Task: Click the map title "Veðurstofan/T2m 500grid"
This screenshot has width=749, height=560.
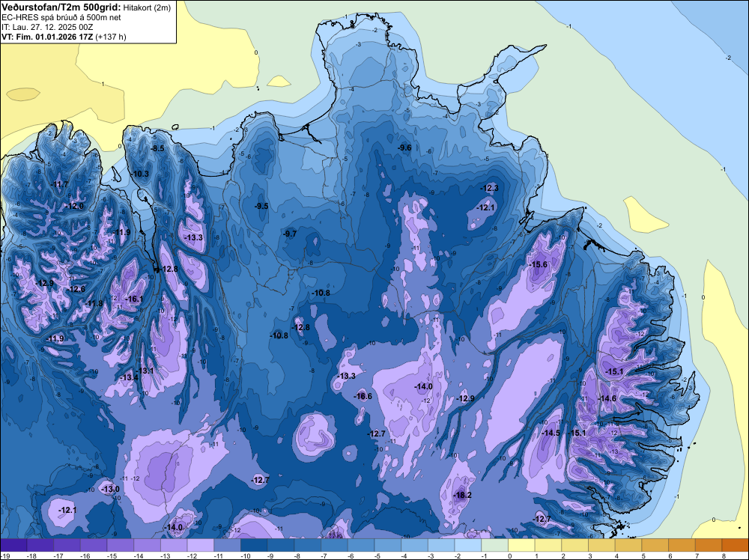Action: coord(61,7)
